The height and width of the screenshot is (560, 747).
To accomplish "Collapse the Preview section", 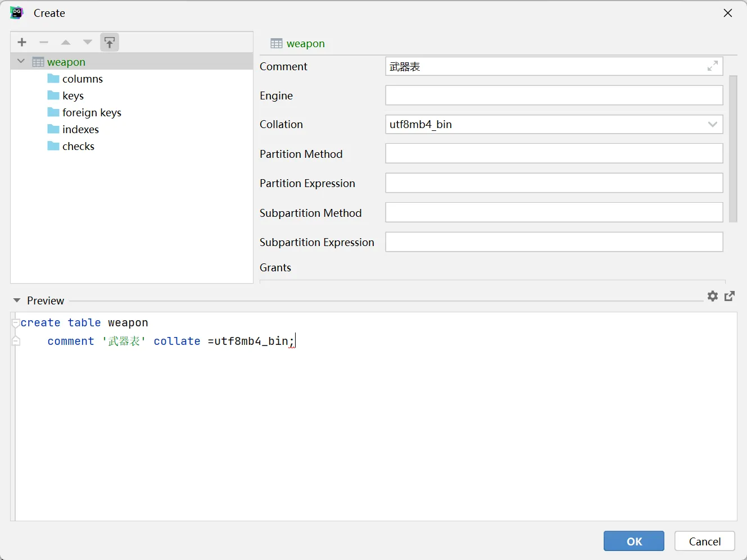I will [x=17, y=301].
